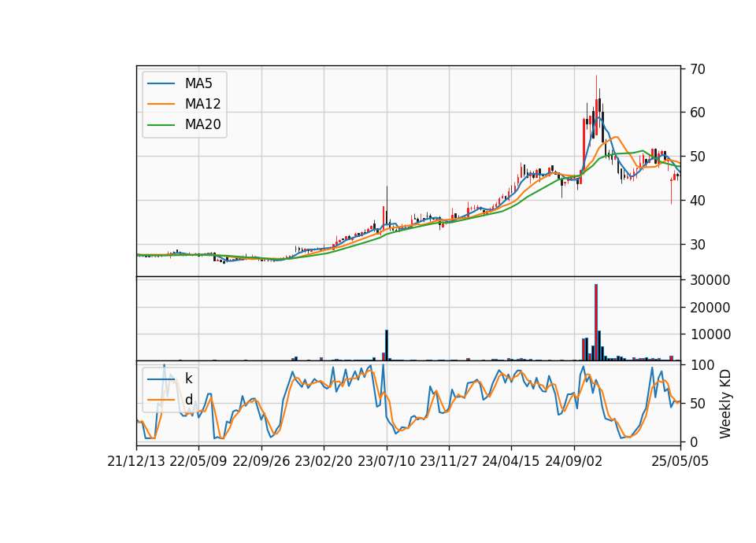Click the 24/09/02 date axis label
Viewport: 756px width, 543px height.
pos(574,461)
